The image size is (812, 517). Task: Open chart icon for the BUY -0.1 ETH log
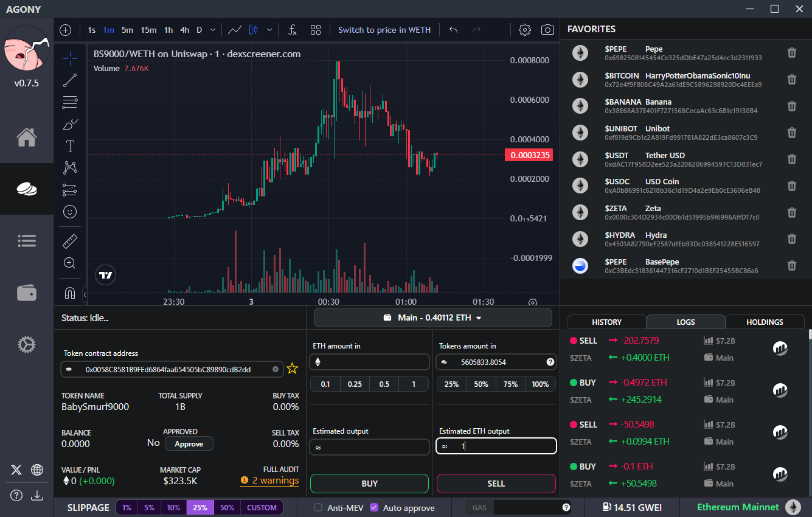point(780,474)
